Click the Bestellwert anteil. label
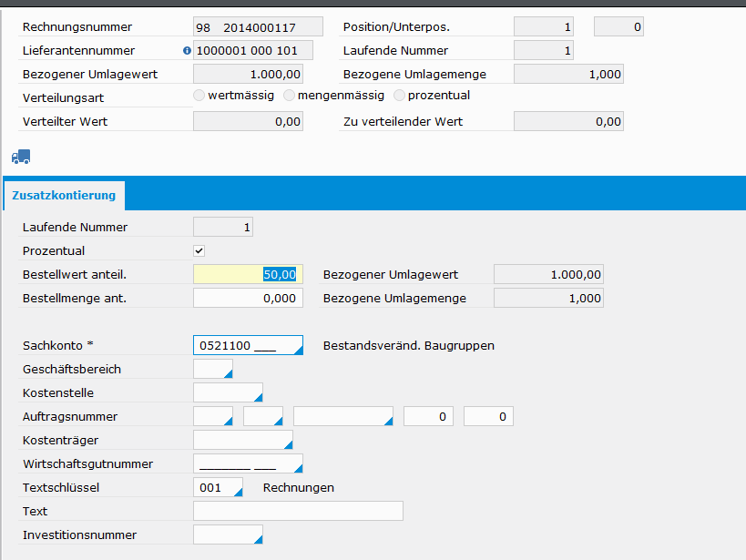746x560 pixels. (75, 274)
